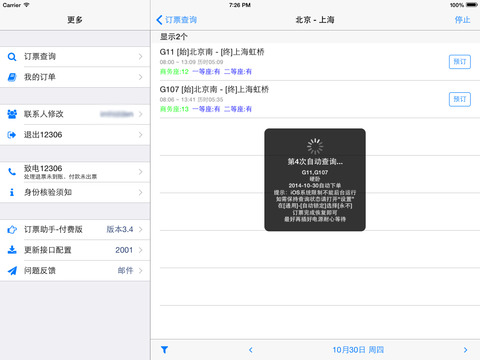
Task: Tap the paper plane icon beside 问题反馈
Action: pyautogui.click(x=12, y=271)
